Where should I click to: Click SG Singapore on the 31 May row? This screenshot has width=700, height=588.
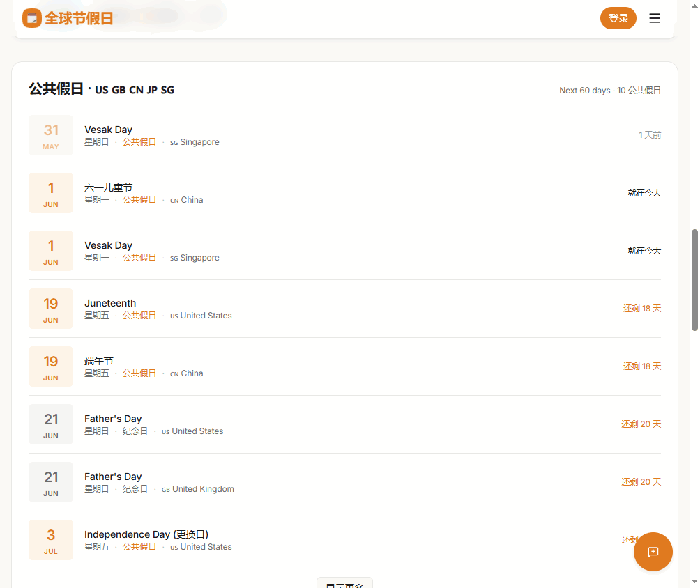click(x=195, y=142)
